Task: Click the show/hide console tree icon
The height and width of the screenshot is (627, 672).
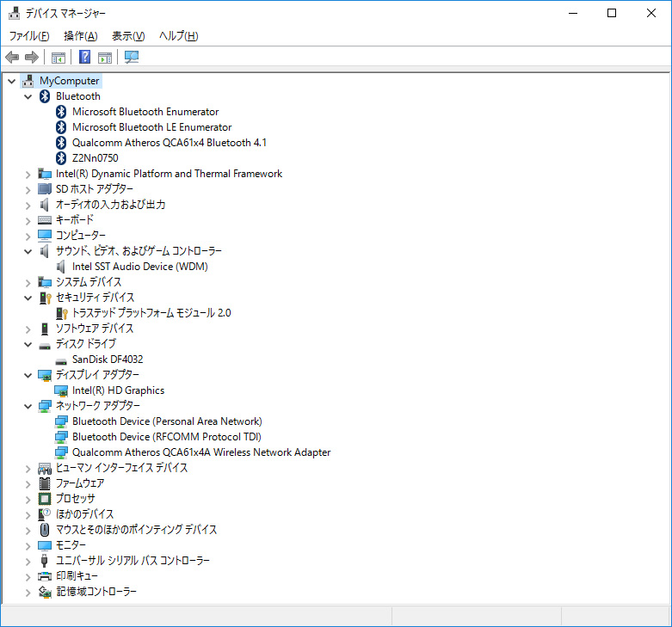Action: (x=59, y=58)
